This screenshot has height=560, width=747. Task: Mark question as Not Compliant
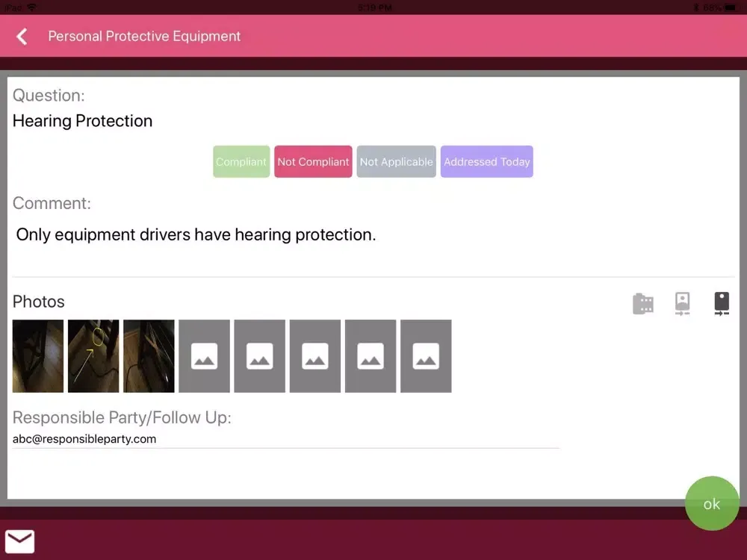pos(313,161)
